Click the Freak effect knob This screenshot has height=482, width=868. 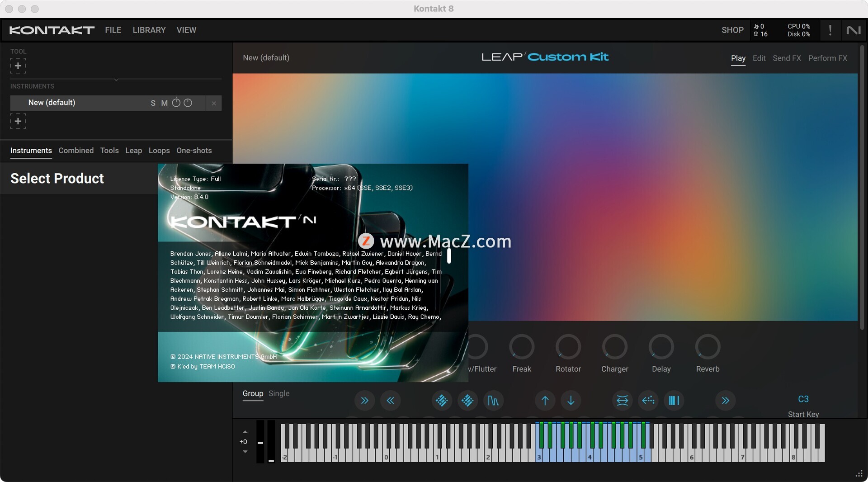[522, 347]
